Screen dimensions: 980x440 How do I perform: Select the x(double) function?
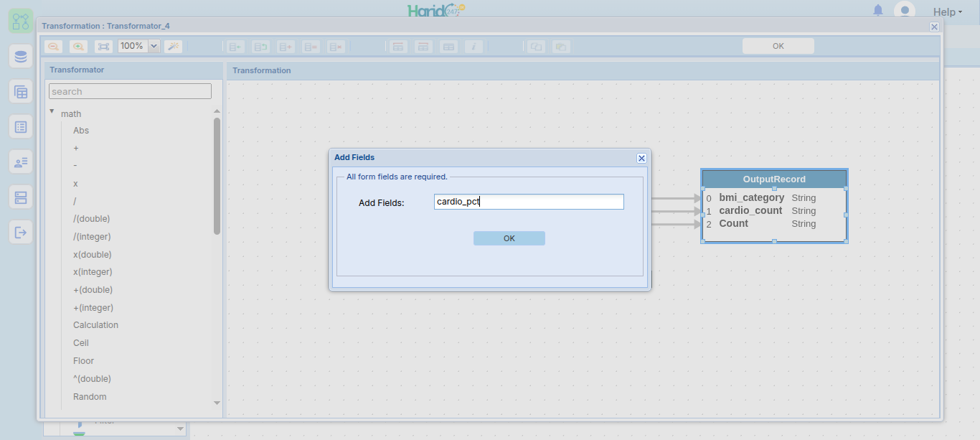[x=93, y=255]
